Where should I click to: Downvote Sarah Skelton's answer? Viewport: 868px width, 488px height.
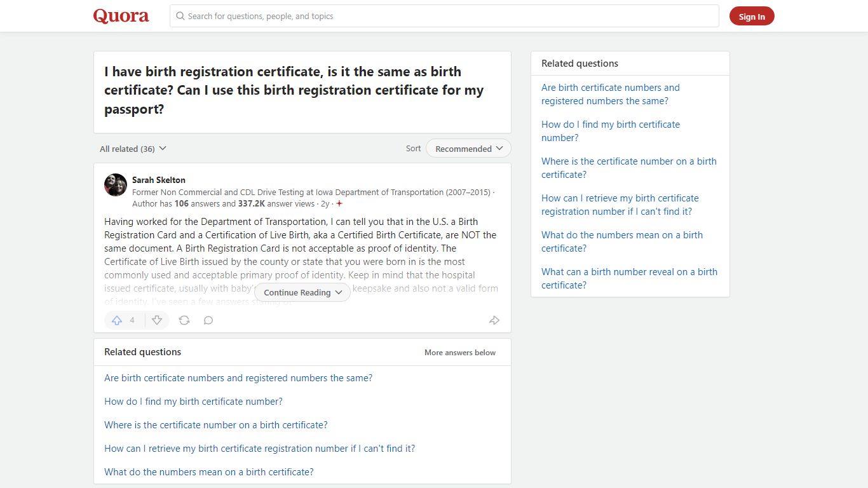click(157, 320)
